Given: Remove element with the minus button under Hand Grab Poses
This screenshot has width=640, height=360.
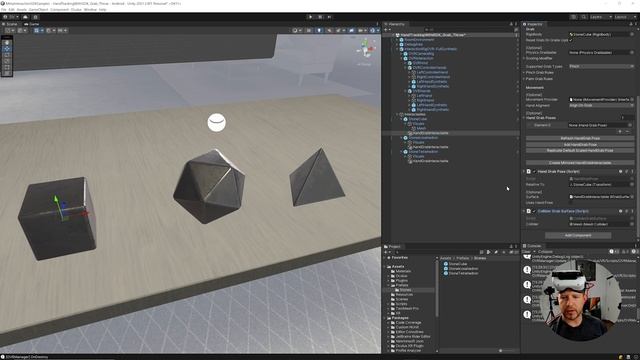Looking at the screenshot, I should [x=628, y=131].
